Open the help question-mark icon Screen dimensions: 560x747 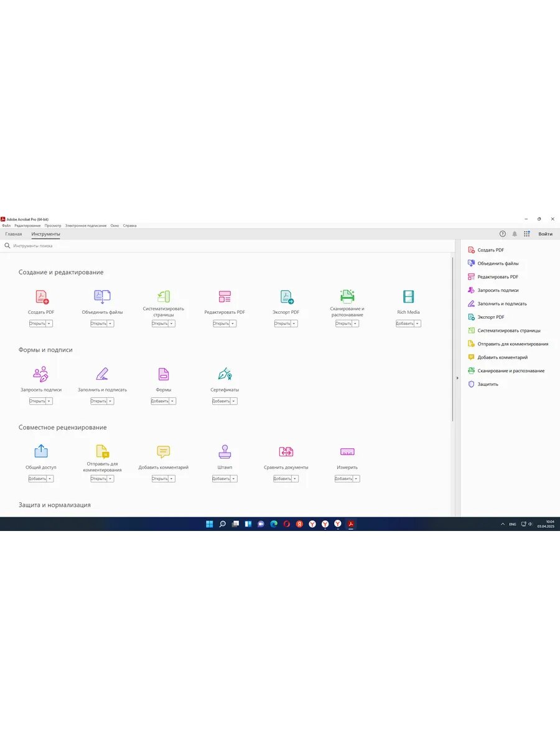point(503,234)
